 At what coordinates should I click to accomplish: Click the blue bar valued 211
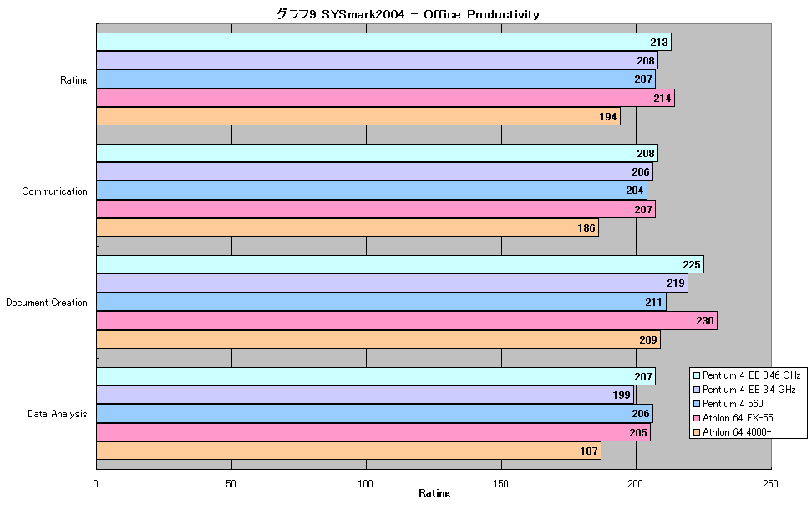(x=381, y=303)
